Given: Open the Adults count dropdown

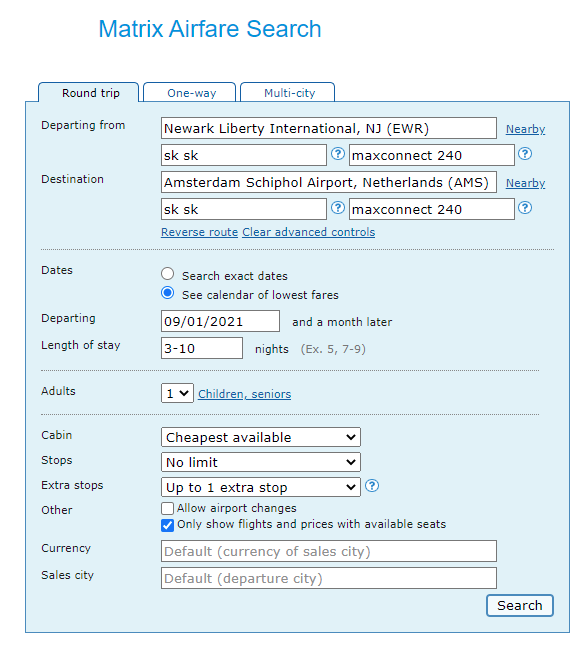Looking at the screenshot, I should [x=177, y=394].
